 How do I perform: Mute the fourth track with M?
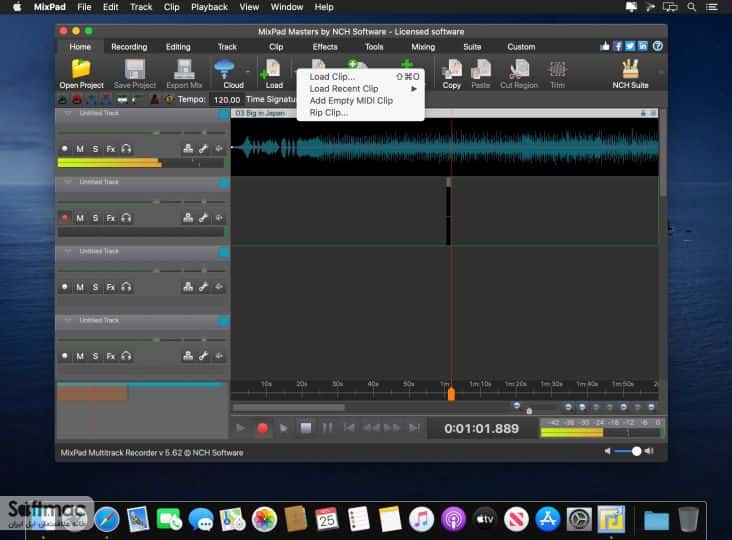[80, 356]
